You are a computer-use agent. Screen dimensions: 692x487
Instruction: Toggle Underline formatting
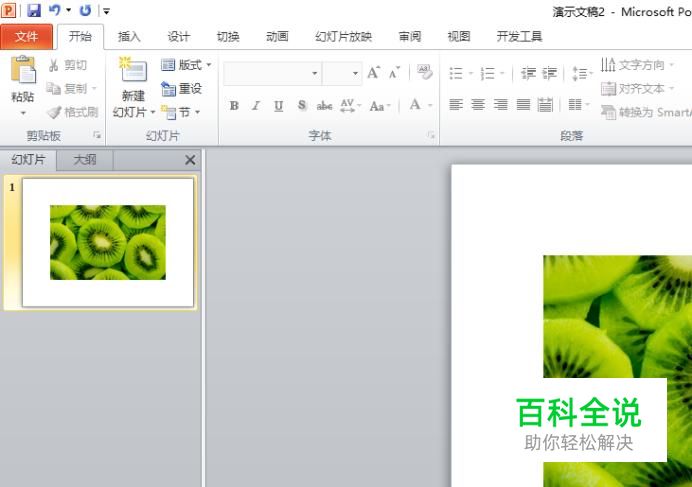coord(278,106)
